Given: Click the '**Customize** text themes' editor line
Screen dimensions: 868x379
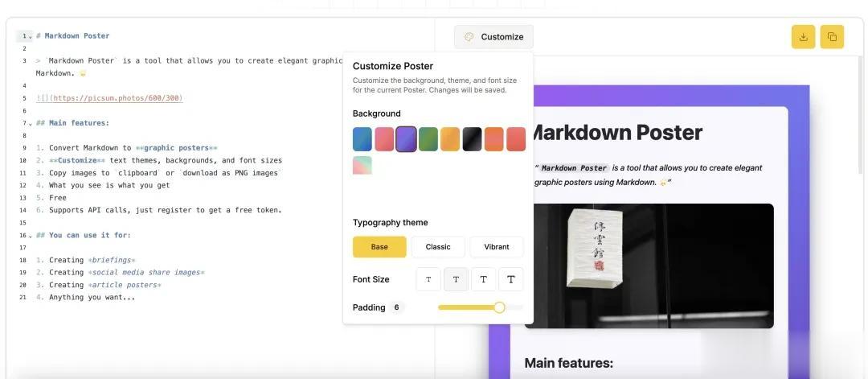Looking at the screenshot, I should 159,160.
